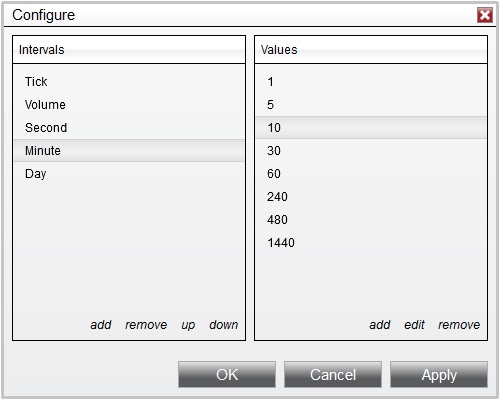
Task: Choose the highlighted value 10
Action: 371,128
